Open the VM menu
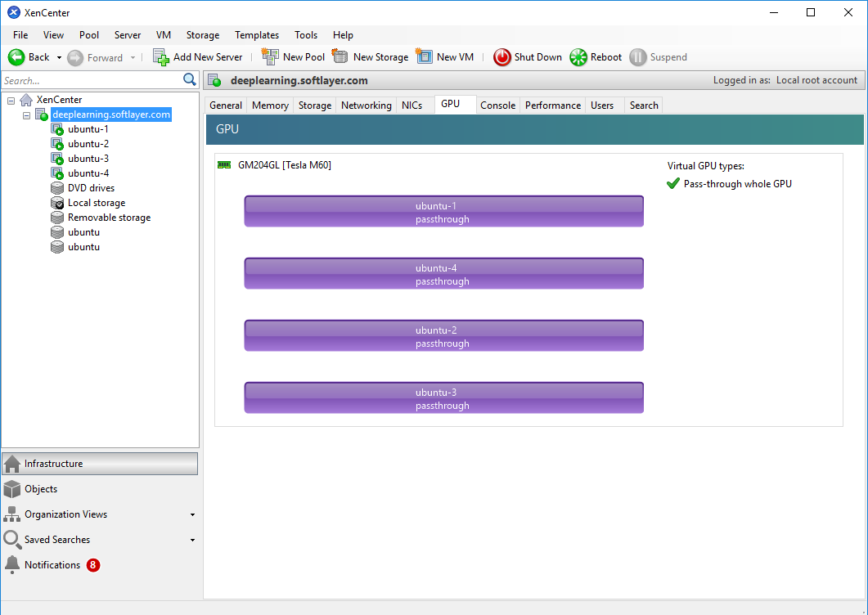 point(164,35)
